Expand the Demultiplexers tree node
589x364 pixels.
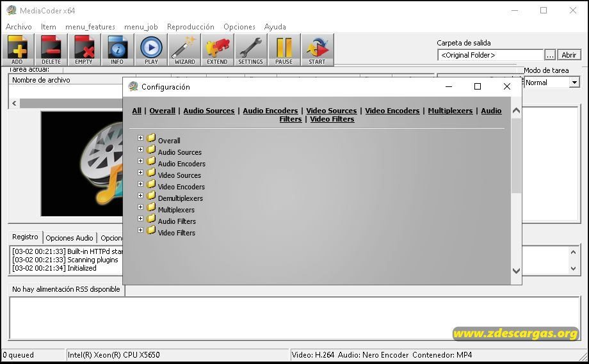[x=140, y=196]
